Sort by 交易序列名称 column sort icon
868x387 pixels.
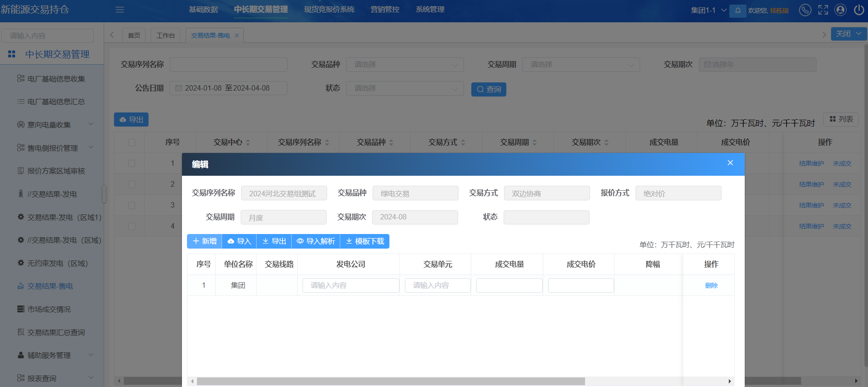pyautogui.click(x=327, y=143)
